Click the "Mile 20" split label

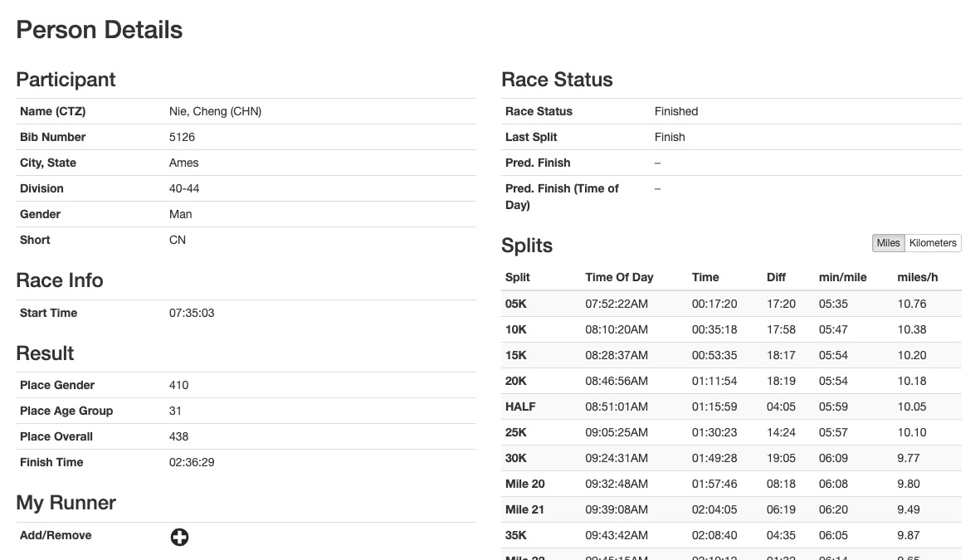[x=525, y=483]
